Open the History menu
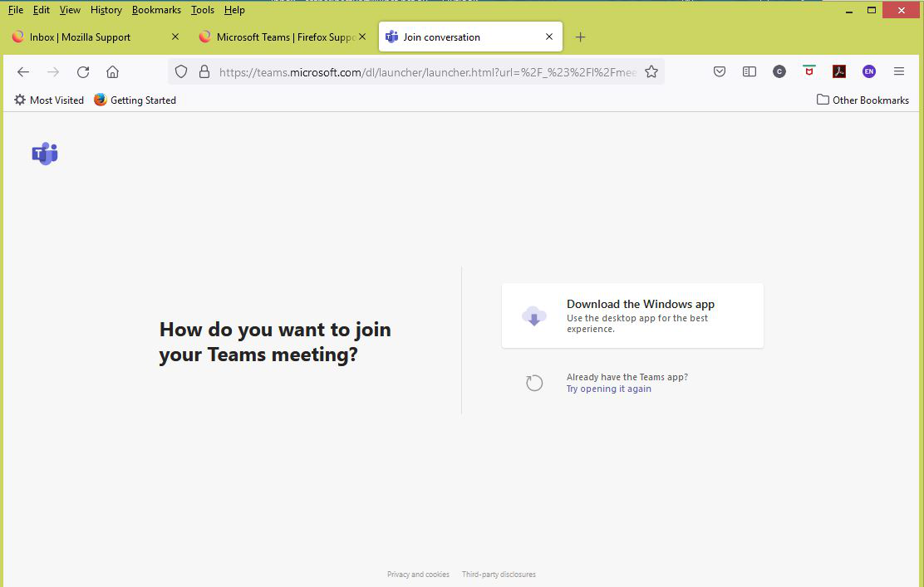 tap(106, 10)
